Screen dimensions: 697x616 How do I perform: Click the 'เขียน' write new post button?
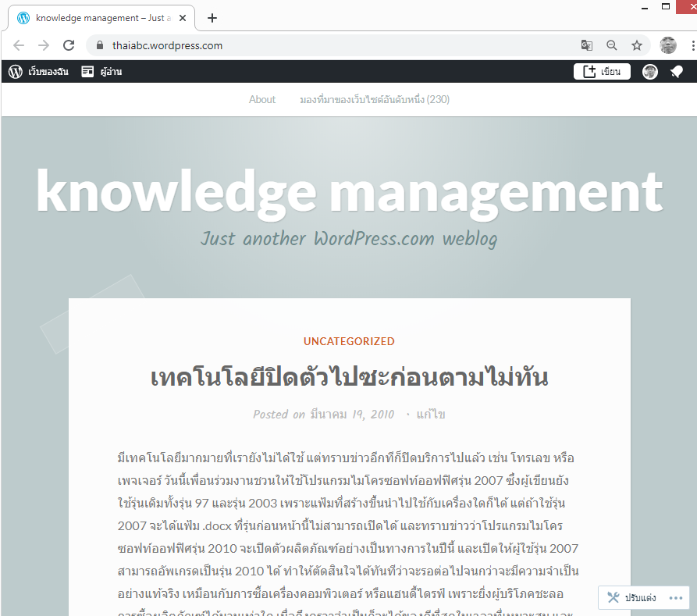pos(602,72)
